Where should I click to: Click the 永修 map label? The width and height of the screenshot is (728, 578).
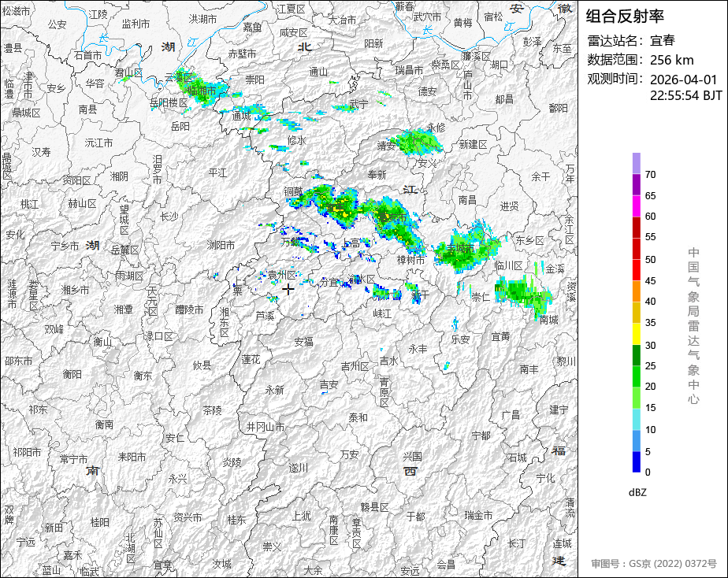pos(436,127)
